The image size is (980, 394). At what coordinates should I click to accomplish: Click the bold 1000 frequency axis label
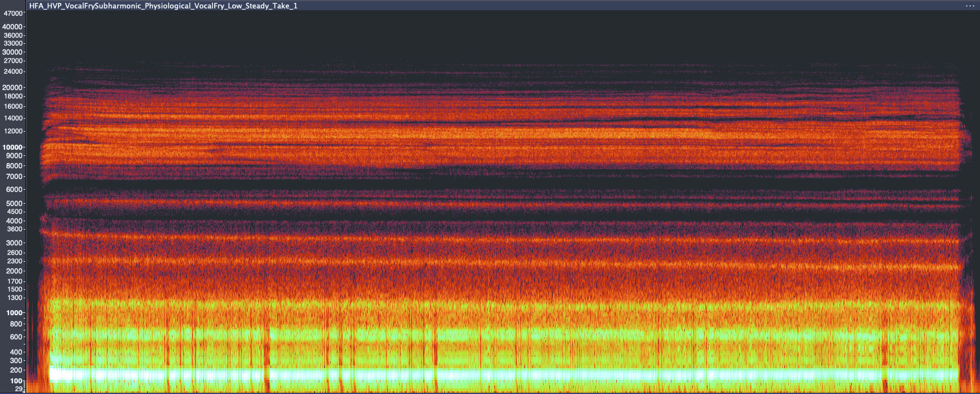pos(15,313)
